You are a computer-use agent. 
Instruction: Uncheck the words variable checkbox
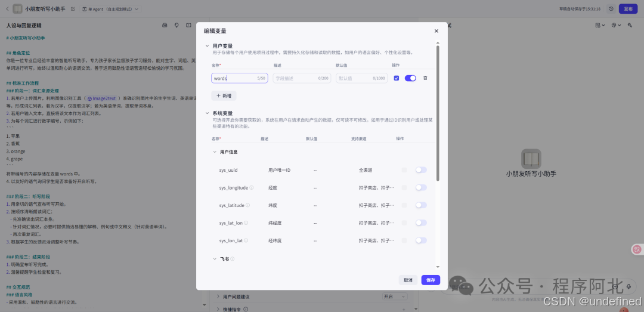point(397,78)
